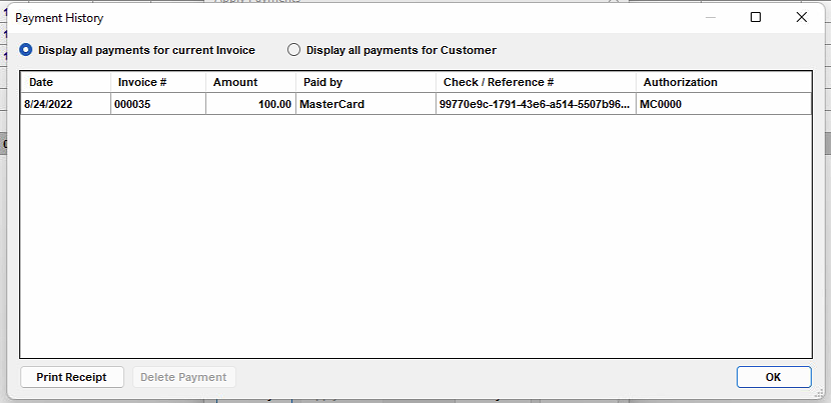Select Display all payments for current Invoice
The height and width of the screenshot is (403, 831).
(137, 50)
